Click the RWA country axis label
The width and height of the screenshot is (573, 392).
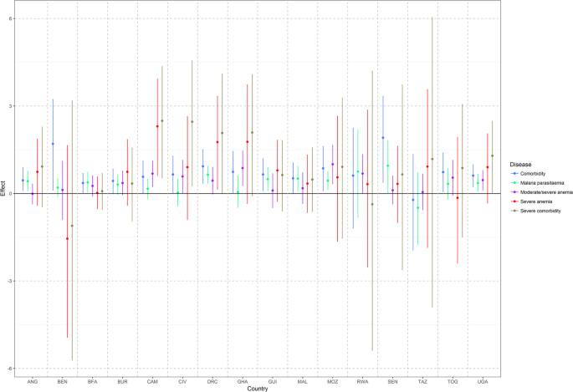point(362,382)
